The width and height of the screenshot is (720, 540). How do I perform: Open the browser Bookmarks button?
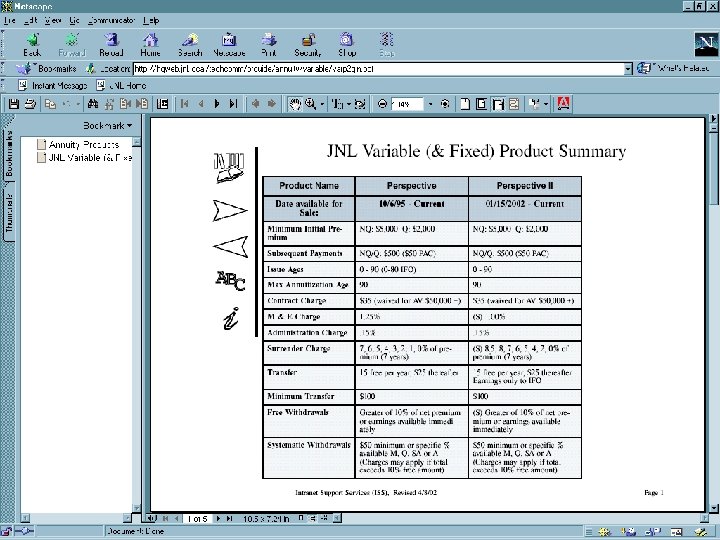point(47,69)
